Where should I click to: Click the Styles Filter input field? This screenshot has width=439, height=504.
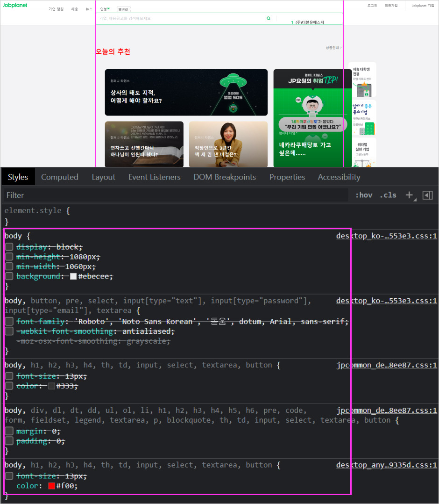[175, 195]
